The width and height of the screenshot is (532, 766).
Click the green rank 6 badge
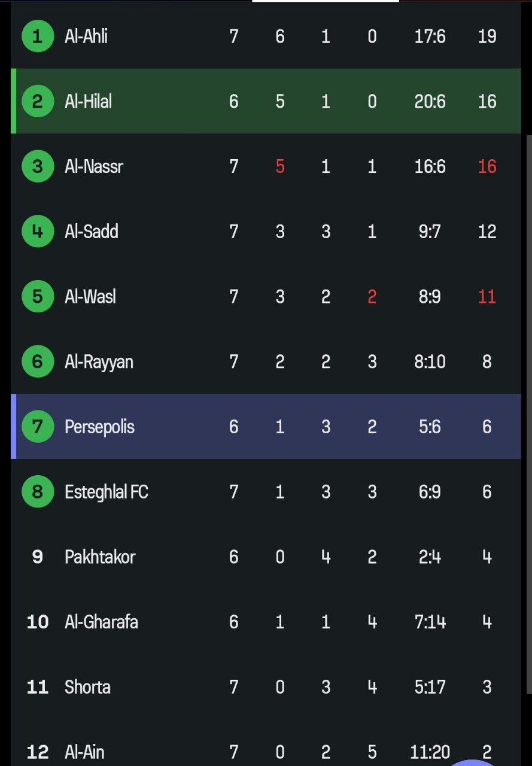tap(38, 361)
